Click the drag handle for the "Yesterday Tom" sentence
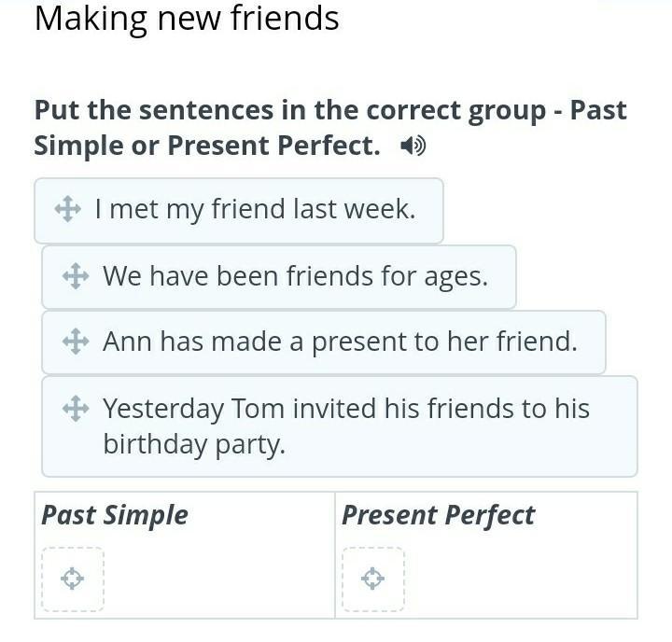The height and width of the screenshot is (642, 672). (x=76, y=408)
